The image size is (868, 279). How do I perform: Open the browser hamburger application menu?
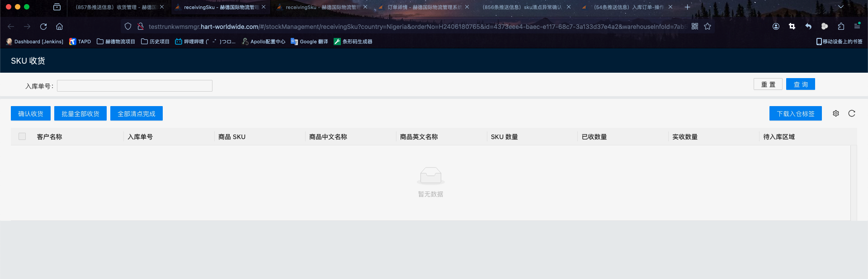(857, 27)
